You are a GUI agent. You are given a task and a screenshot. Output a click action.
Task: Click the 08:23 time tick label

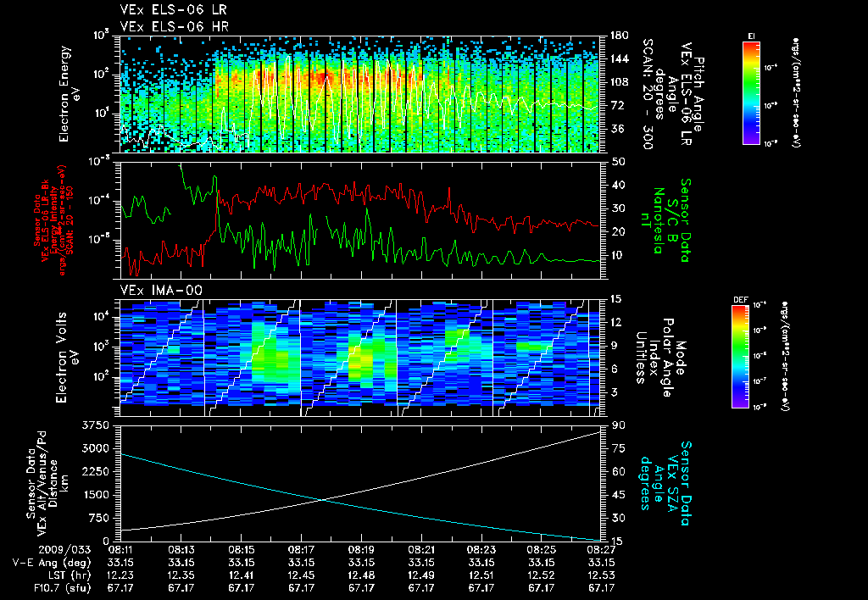pos(481,550)
